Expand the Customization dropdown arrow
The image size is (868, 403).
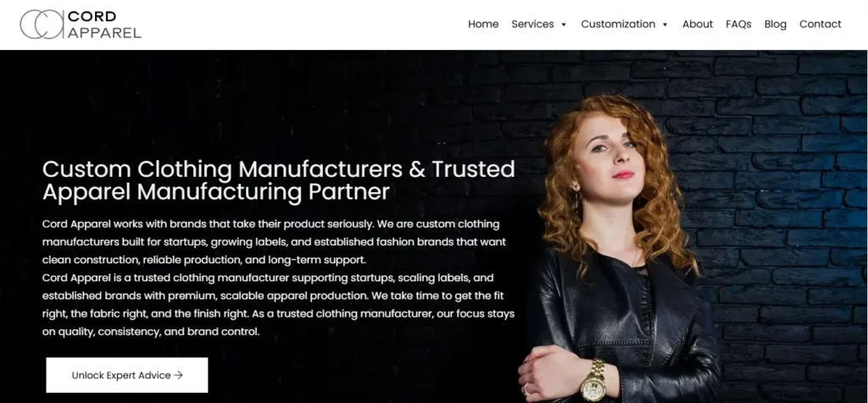[665, 25]
